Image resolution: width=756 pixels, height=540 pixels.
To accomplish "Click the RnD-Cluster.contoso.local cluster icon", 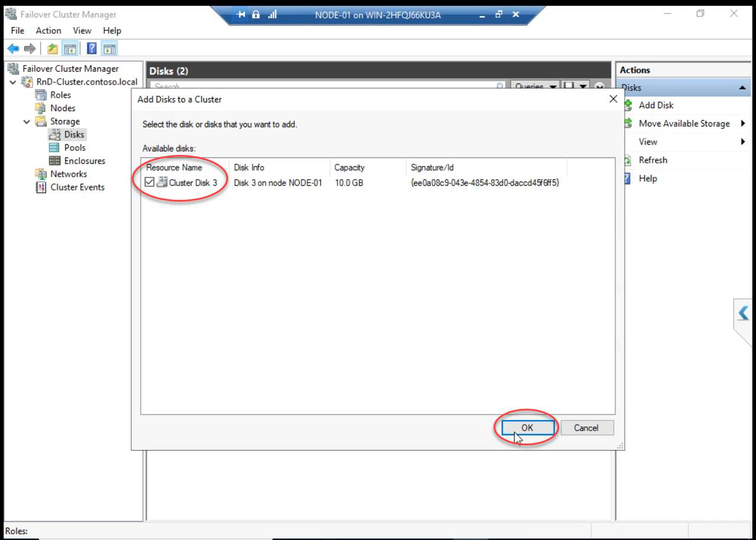I will coord(27,82).
